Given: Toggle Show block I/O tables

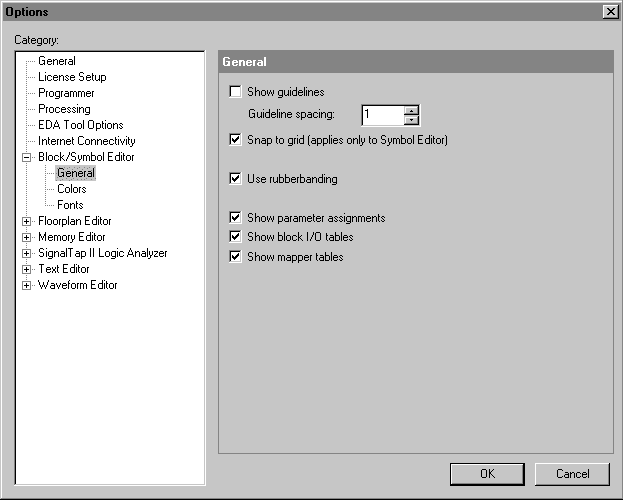Looking at the screenshot, I should [235, 237].
